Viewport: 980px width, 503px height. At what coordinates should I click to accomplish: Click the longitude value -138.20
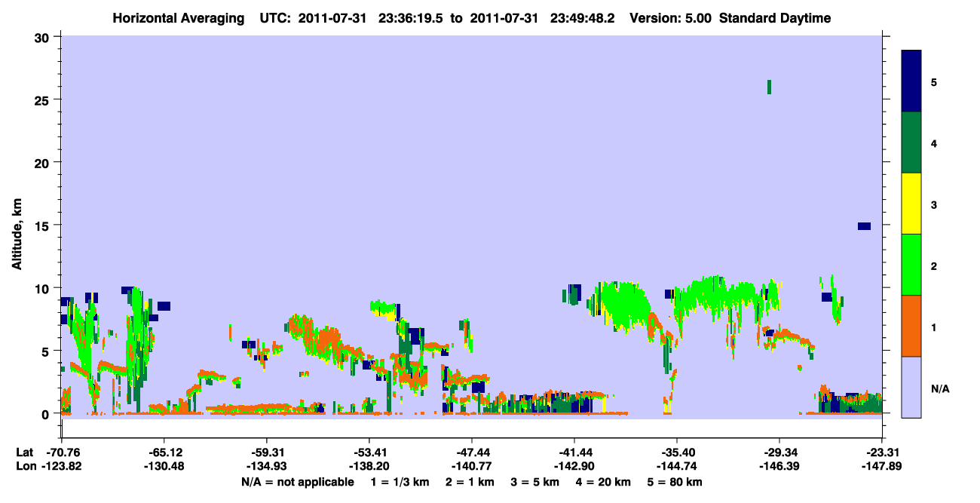(x=369, y=466)
